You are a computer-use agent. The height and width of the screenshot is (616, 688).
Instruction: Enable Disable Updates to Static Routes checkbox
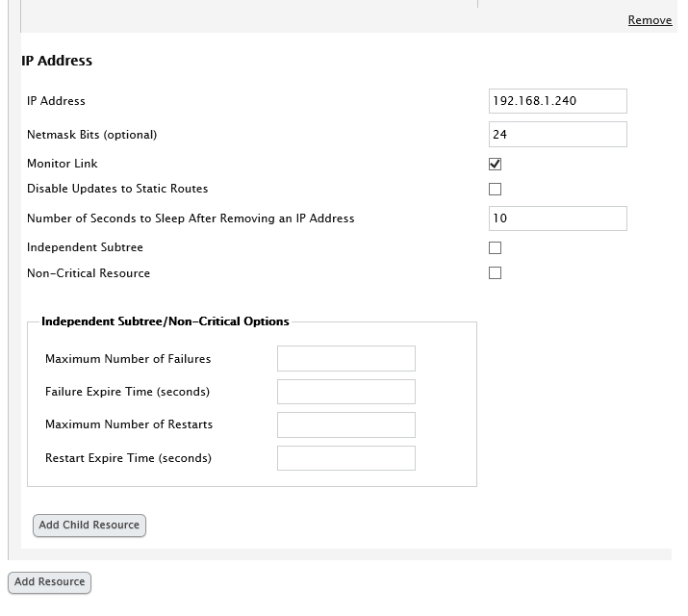(x=496, y=190)
